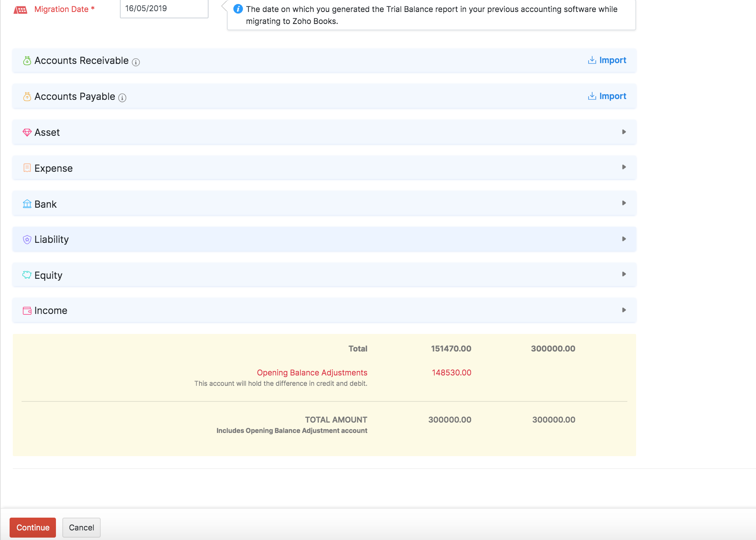Click the Equity piggy bank icon
This screenshot has width=756, height=540.
27,275
